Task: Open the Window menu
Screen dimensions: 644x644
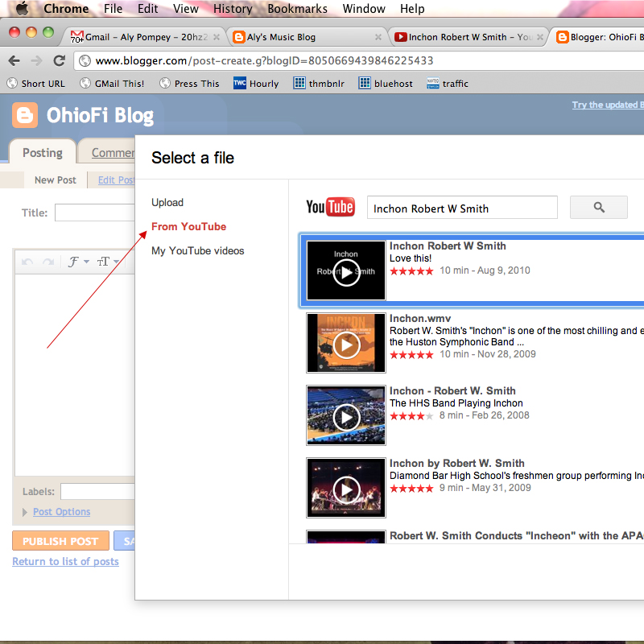Action: point(364,9)
